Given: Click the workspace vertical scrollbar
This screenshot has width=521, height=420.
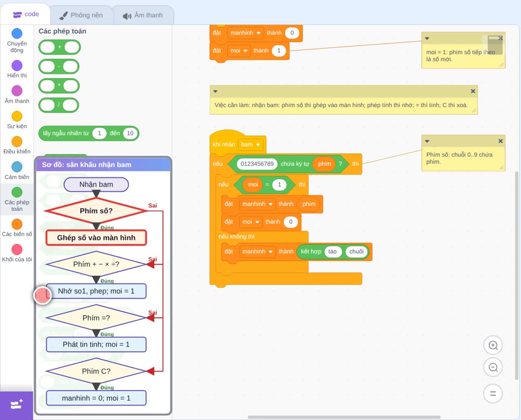Looking at the screenshot, I should (516, 276).
